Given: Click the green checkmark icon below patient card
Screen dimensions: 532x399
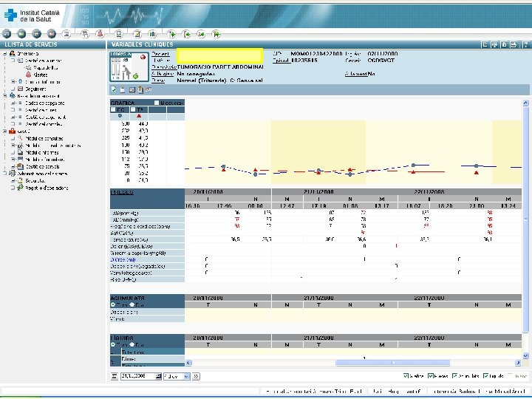Looking at the screenshot, I should coord(114,89).
